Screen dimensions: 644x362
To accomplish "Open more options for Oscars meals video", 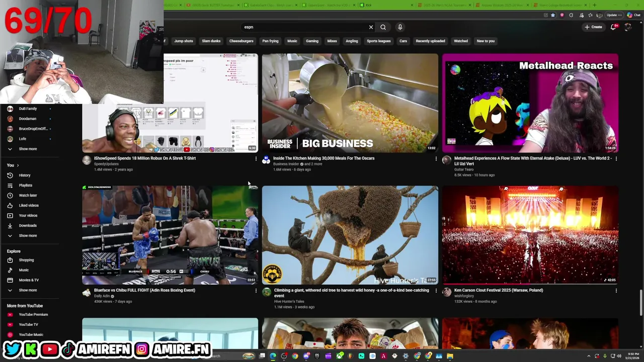I will pyautogui.click(x=436, y=159).
